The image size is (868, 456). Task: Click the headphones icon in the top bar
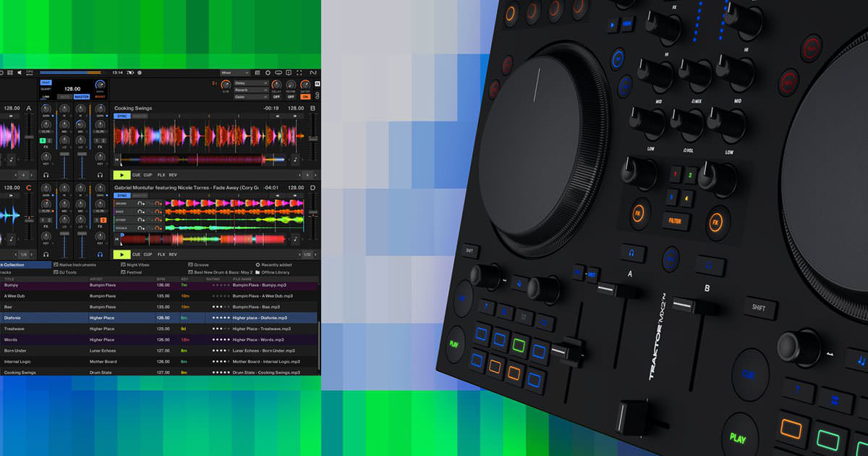coord(279,73)
